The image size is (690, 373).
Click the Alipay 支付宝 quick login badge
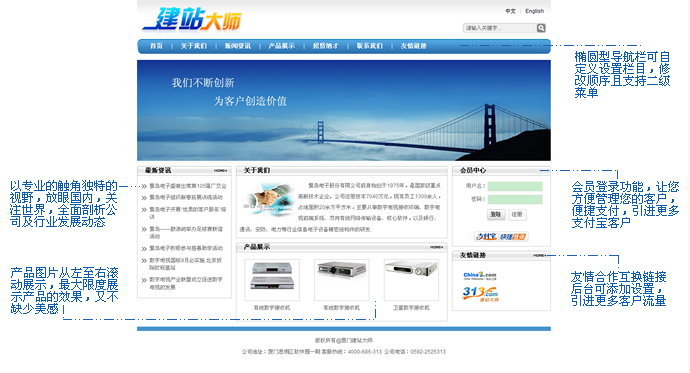[501, 237]
